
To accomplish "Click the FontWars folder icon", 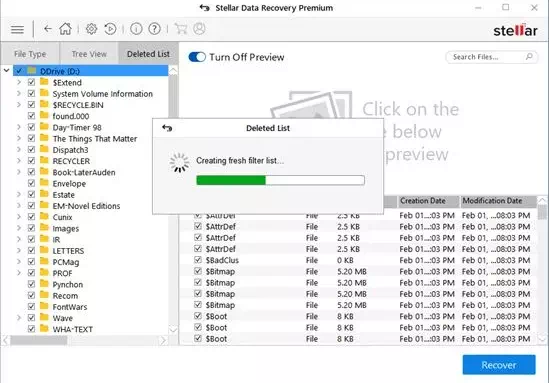I will point(44,306).
